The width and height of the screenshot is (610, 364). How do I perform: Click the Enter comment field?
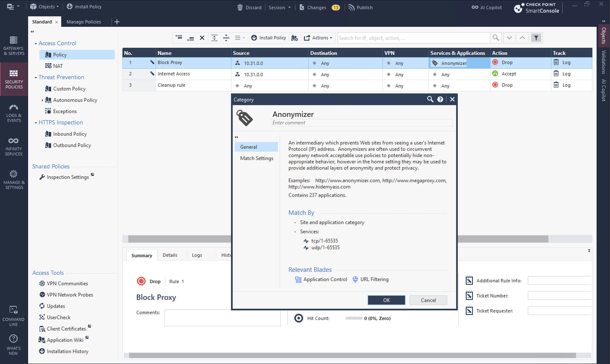[361, 123]
